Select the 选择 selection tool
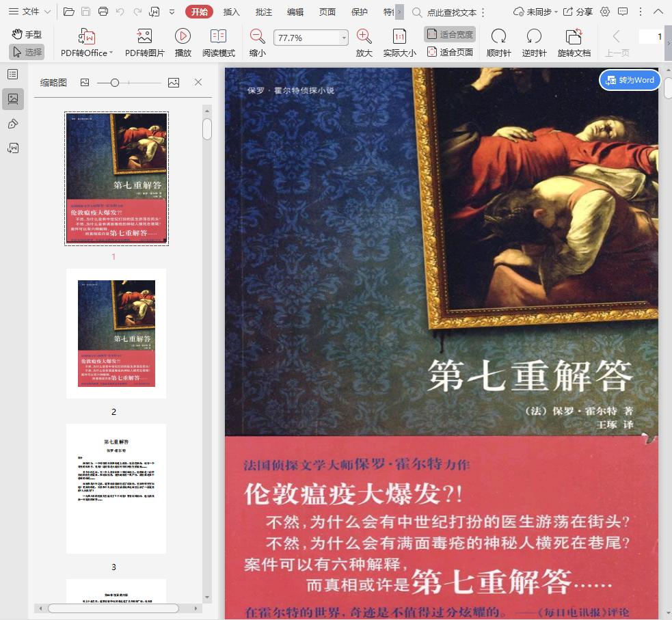This screenshot has height=620, width=672. [27, 52]
